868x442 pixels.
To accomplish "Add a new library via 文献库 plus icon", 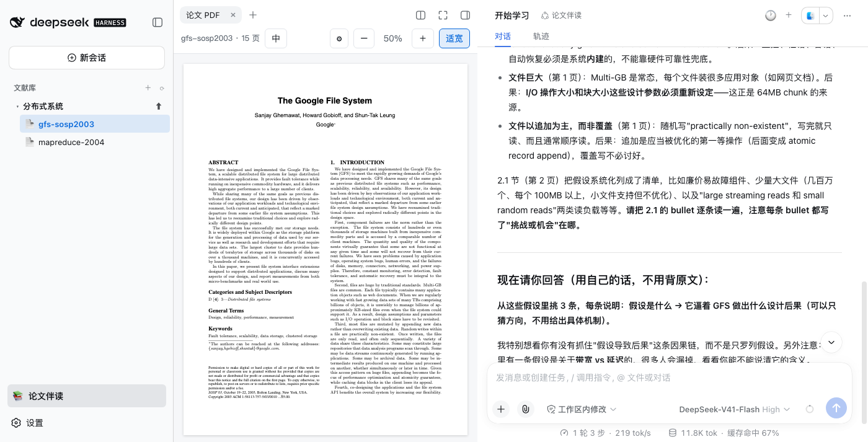I will coord(148,88).
